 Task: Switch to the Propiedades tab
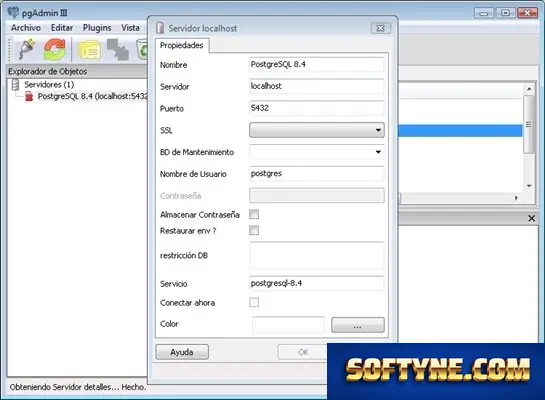click(182, 46)
